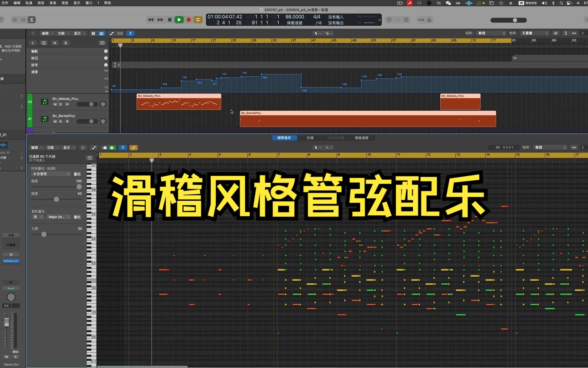This screenshot has width=588, height=368.
Task: Switch to the 钢琴卷帘 tab
Action: (x=284, y=138)
